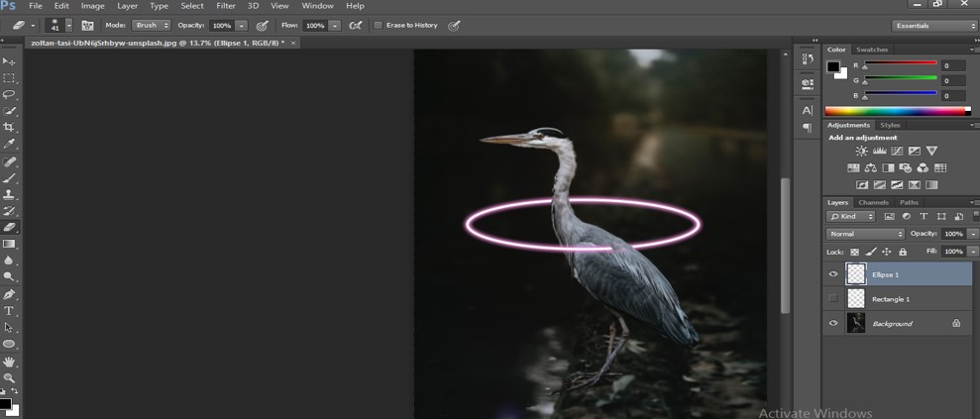Viewport: 980px width, 419px height.
Task: Select the Lasso tool
Action: click(9, 94)
